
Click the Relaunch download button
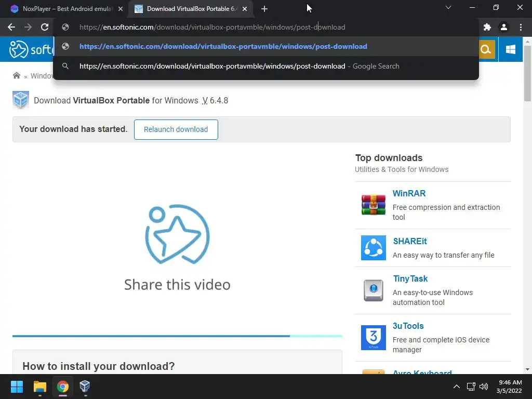(176, 129)
